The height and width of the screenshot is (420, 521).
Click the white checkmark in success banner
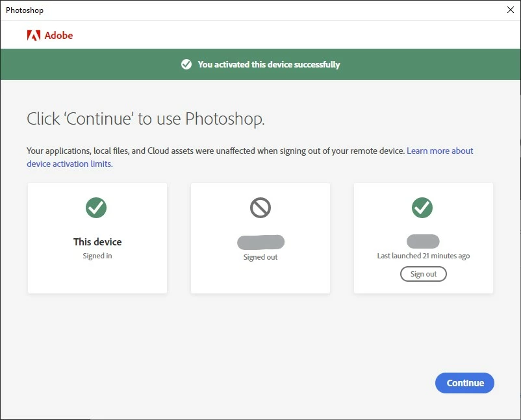click(x=186, y=64)
